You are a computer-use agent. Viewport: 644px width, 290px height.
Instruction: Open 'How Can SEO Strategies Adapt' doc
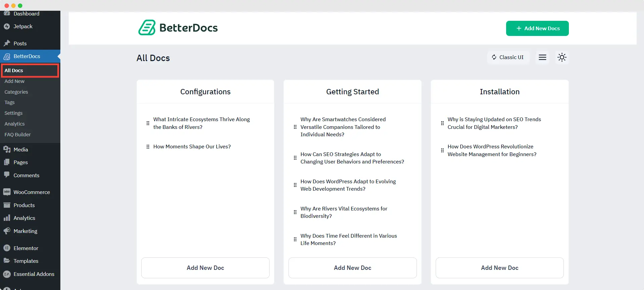tap(352, 158)
